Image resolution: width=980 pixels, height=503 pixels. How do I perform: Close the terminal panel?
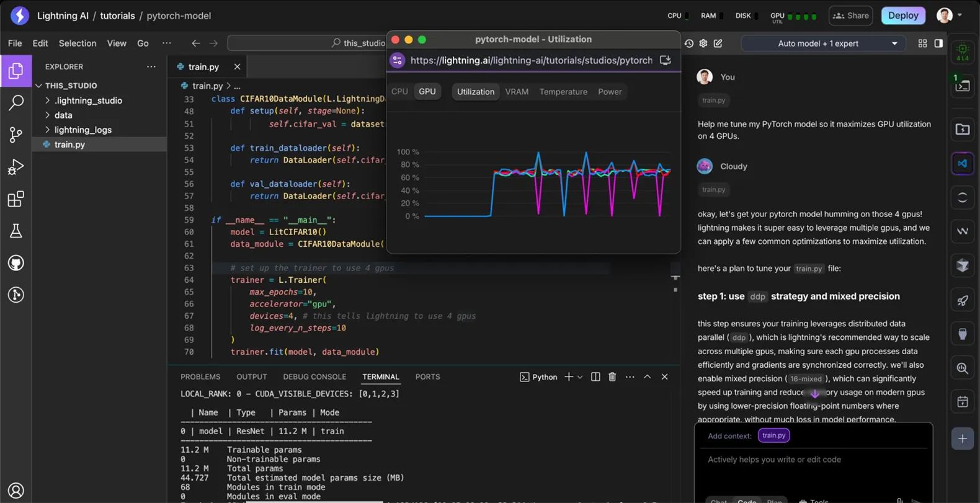pos(664,377)
